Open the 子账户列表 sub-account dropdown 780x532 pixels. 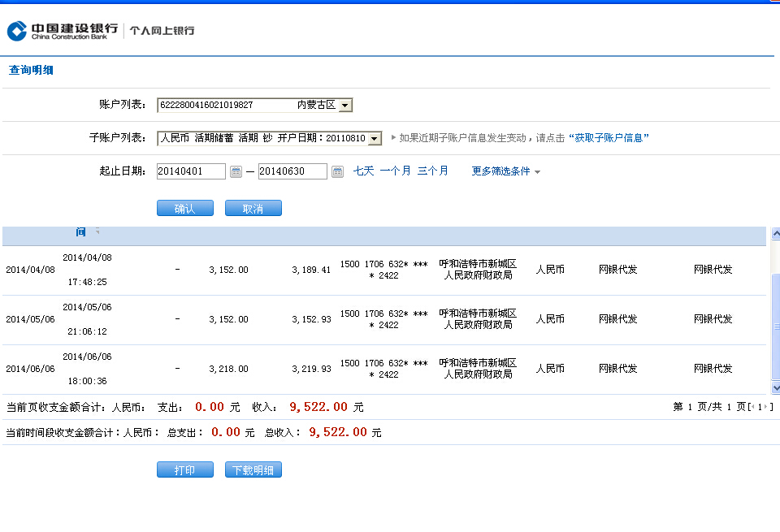[x=374, y=139]
